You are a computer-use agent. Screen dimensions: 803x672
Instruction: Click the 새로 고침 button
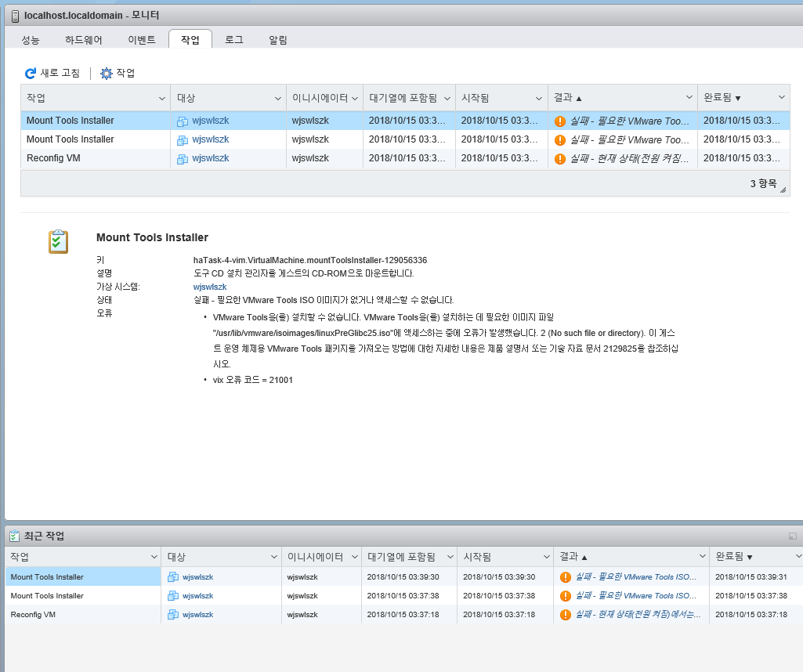[x=52, y=73]
